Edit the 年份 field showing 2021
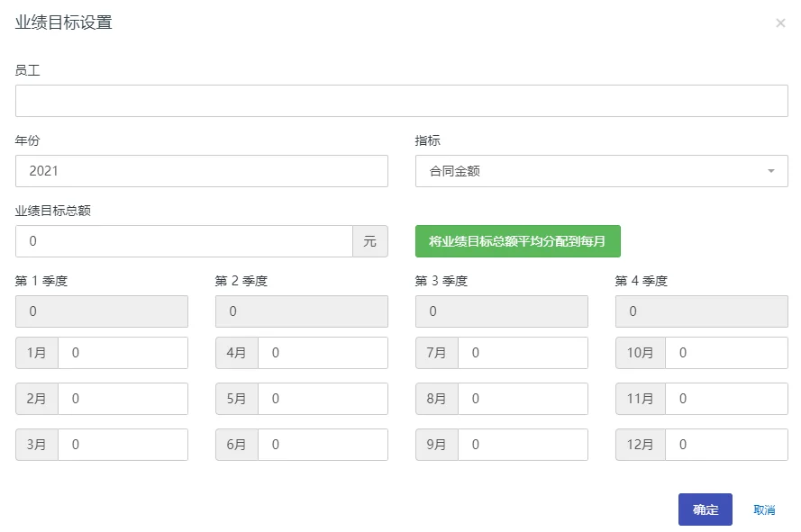The width and height of the screenshot is (801, 532). [x=202, y=171]
